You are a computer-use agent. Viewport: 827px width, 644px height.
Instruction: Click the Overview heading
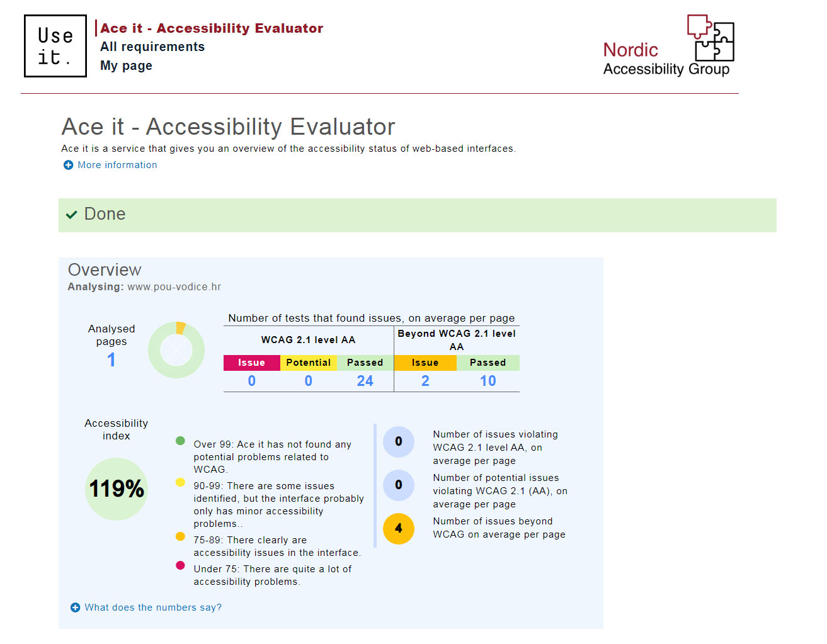tap(105, 270)
